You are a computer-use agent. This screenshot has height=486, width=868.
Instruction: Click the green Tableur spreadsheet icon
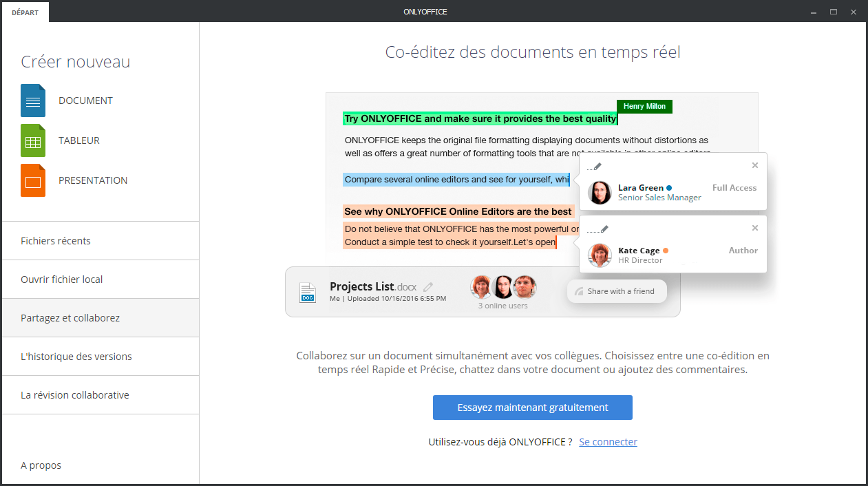click(33, 140)
